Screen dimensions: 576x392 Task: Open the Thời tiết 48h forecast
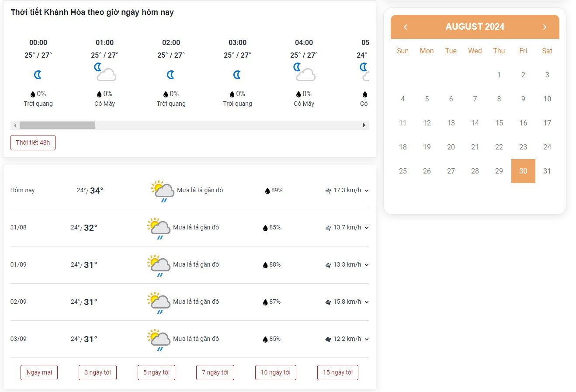pyautogui.click(x=33, y=142)
